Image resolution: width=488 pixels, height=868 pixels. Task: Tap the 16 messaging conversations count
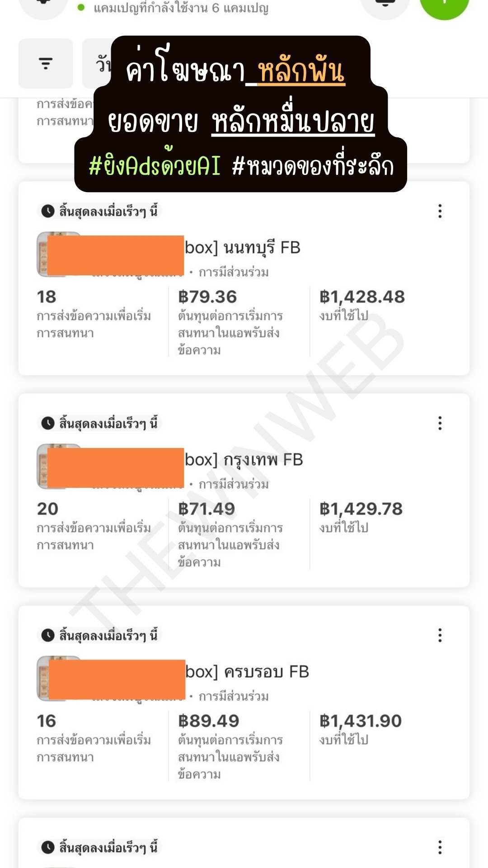pyautogui.click(x=47, y=721)
